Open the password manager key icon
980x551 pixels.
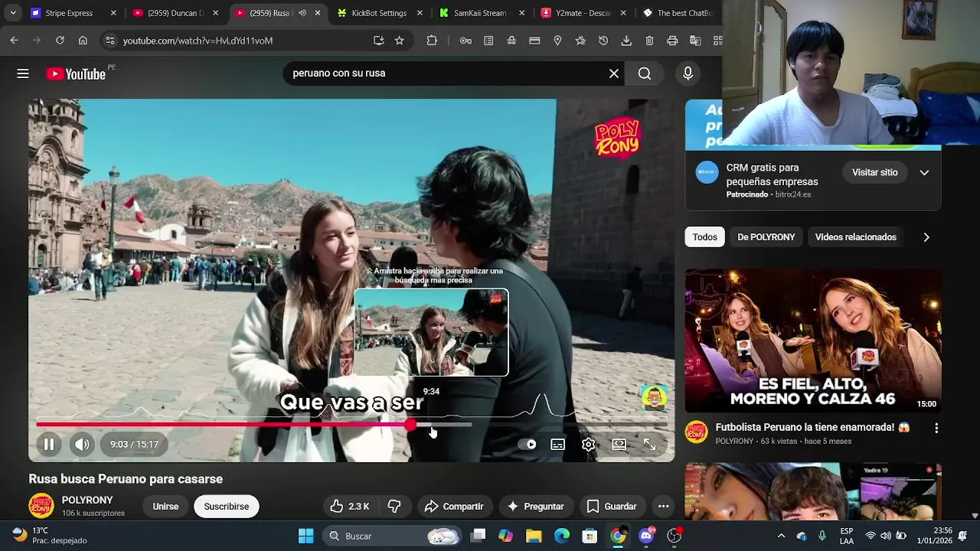coord(465,41)
